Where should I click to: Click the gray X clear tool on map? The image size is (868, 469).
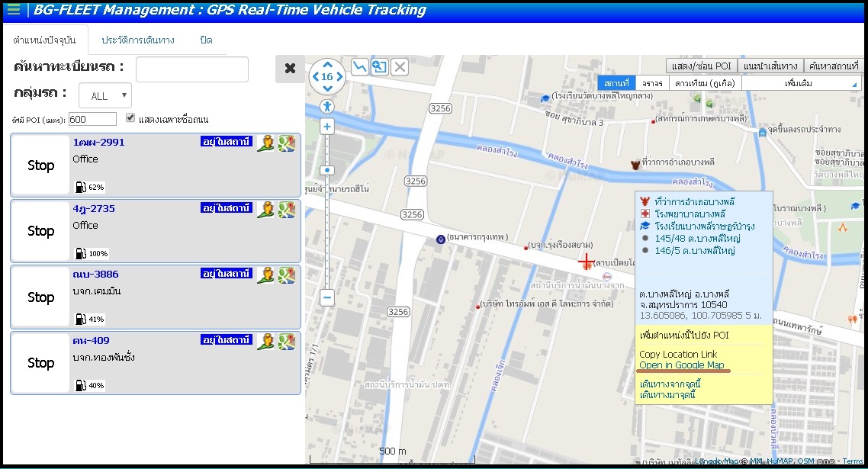(400, 67)
